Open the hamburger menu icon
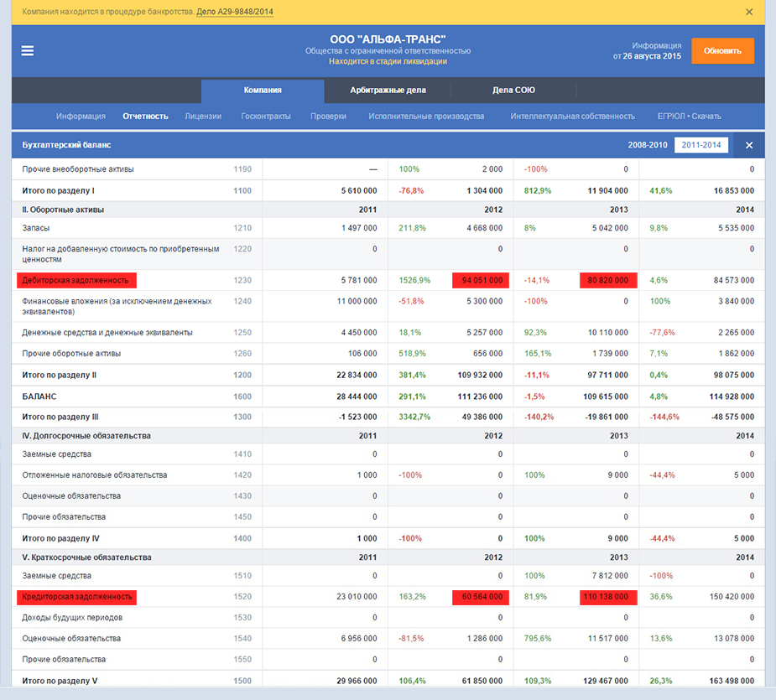The width and height of the screenshot is (776, 700). (28, 50)
